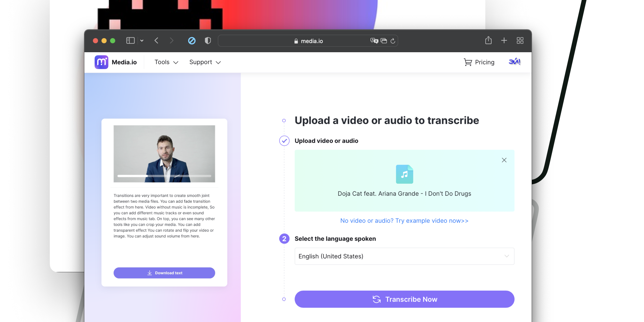Click the Media.io logo icon
644x322 pixels.
tap(101, 62)
